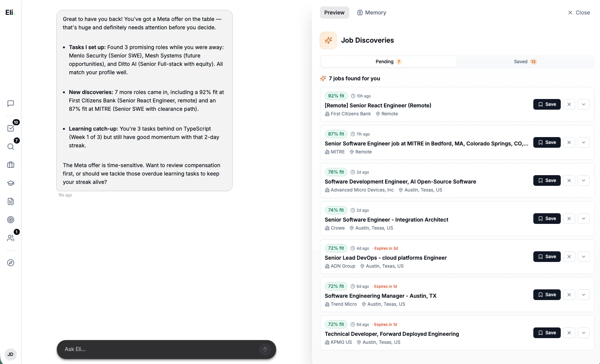This screenshot has height=364, width=600.
Task: Select the Preview tab
Action: point(334,13)
